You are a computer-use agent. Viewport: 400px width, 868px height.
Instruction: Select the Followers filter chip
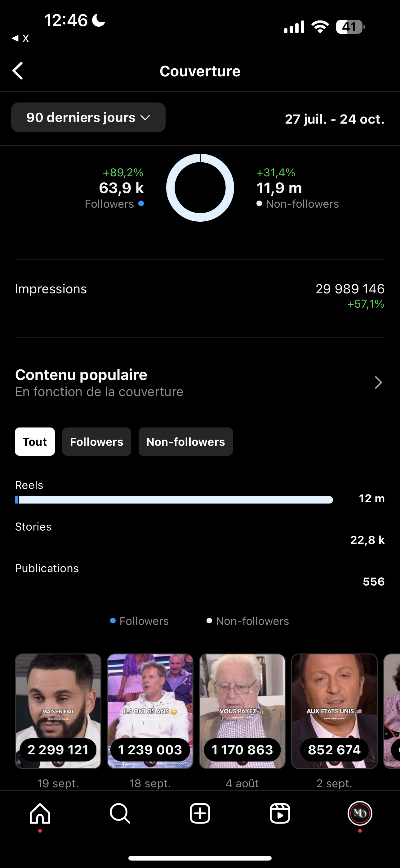(97, 442)
